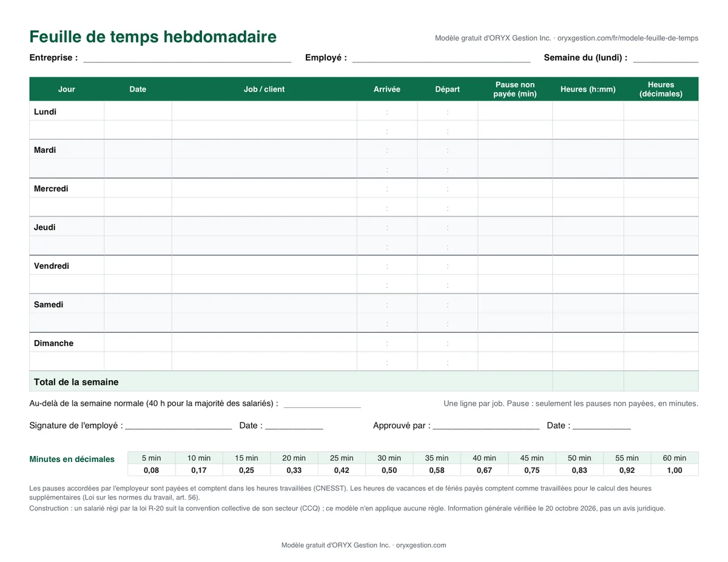Click the Pause non payée cell for Vendredi
Viewport: 728px width, 562px height.
pyautogui.click(x=515, y=266)
